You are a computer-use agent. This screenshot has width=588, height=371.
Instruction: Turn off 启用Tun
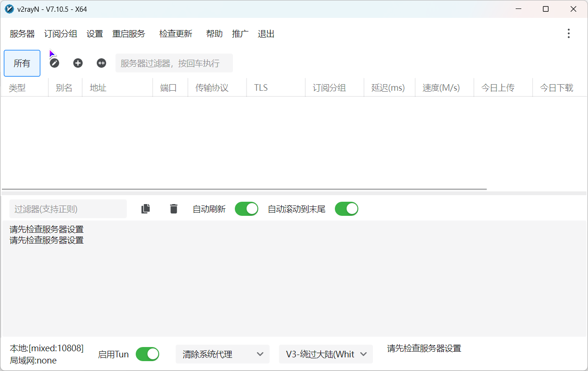[x=147, y=354]
